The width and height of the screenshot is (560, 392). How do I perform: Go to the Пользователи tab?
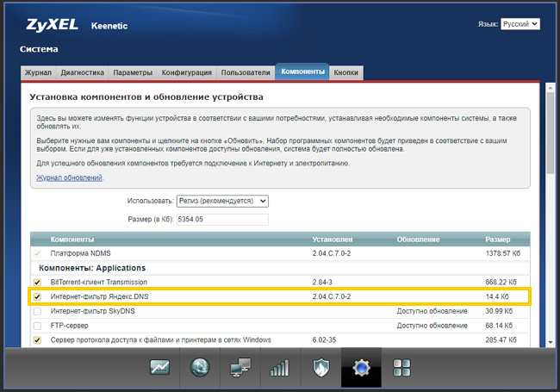pos(245,72)
